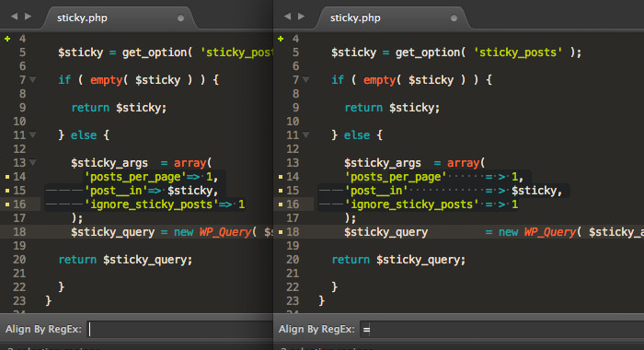The width and height of the screenshot is (644, 350).
Task: Collapse the fold arrow at line 7, left pane
Action: click(x=33, y=79)
